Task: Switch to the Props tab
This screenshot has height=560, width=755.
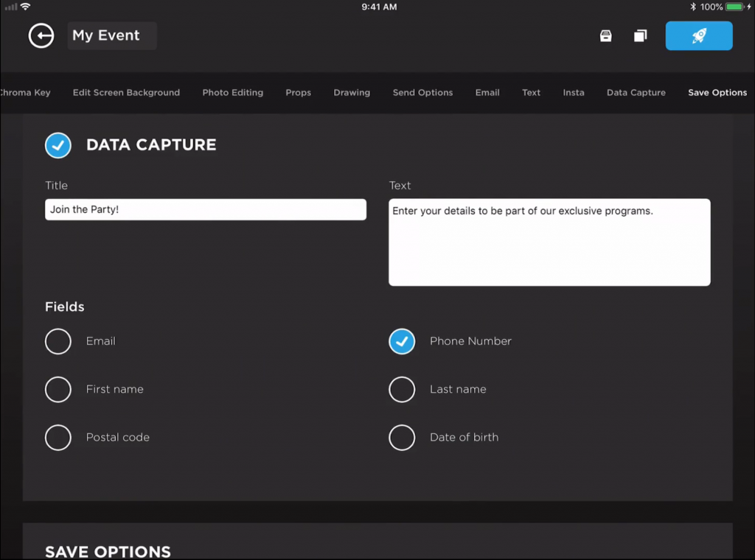Action: tap(298, 92)
